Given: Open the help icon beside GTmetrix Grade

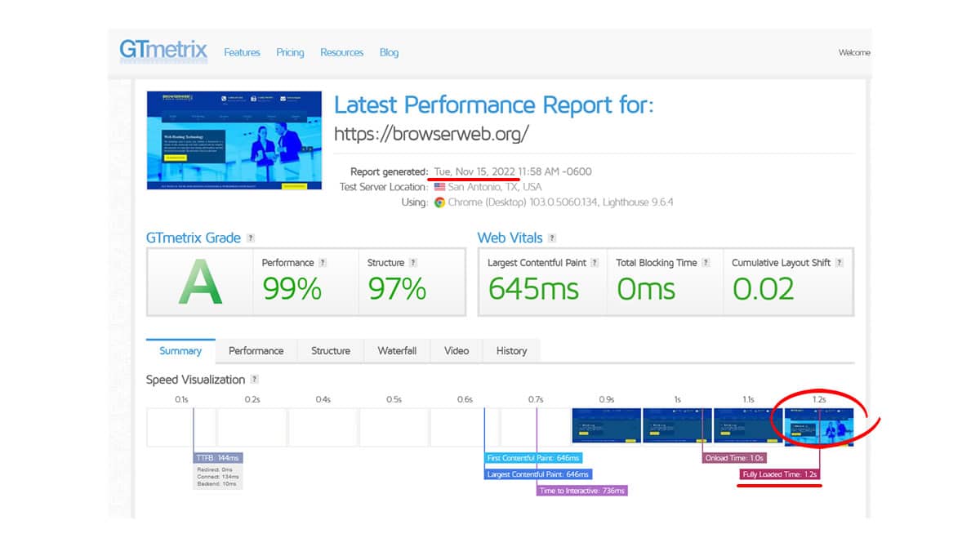Looking at the screenshot, I should (x=251, y=238).
